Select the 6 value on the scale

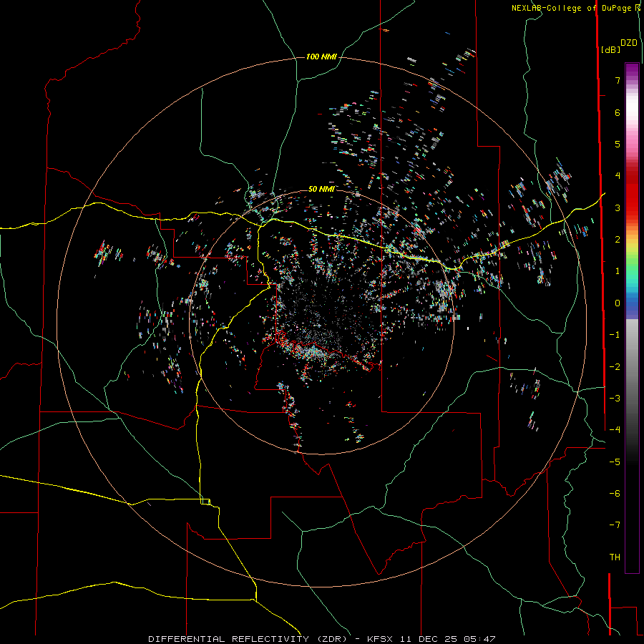click(618, 112)
